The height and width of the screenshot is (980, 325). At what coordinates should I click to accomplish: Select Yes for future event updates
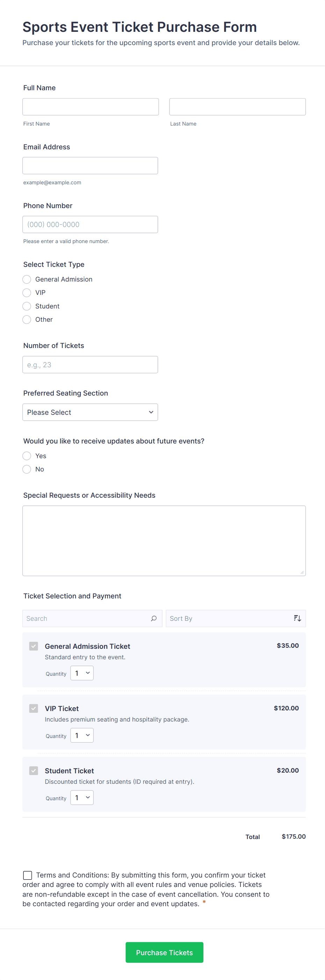(x=27, y=455)
